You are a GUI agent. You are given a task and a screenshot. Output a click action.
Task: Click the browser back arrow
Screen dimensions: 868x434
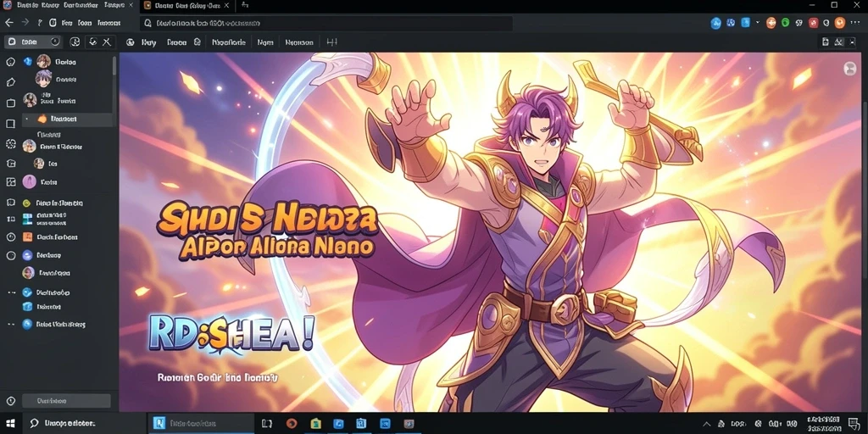pos(8,23)
